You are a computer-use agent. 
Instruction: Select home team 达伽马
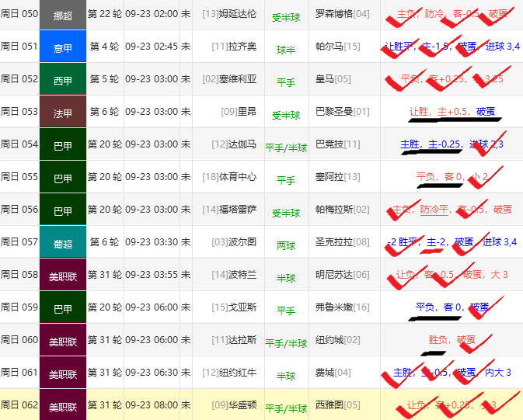(x=240, y=144)
